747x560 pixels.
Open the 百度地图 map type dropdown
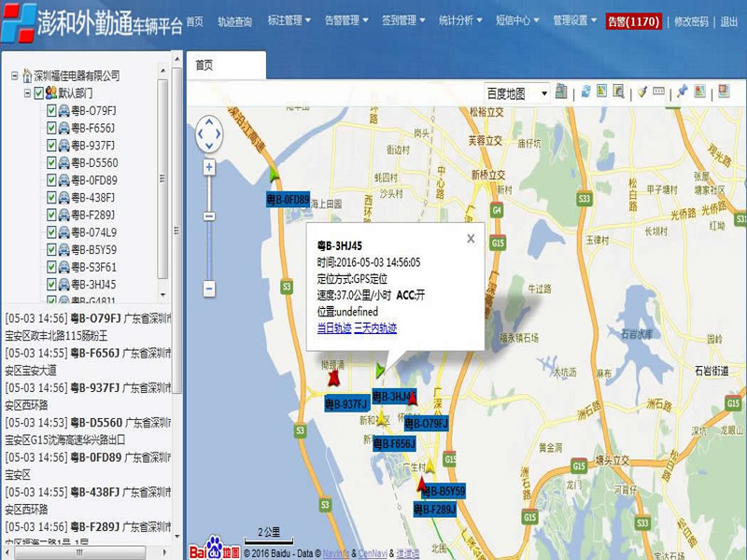(x=516, y=93)
